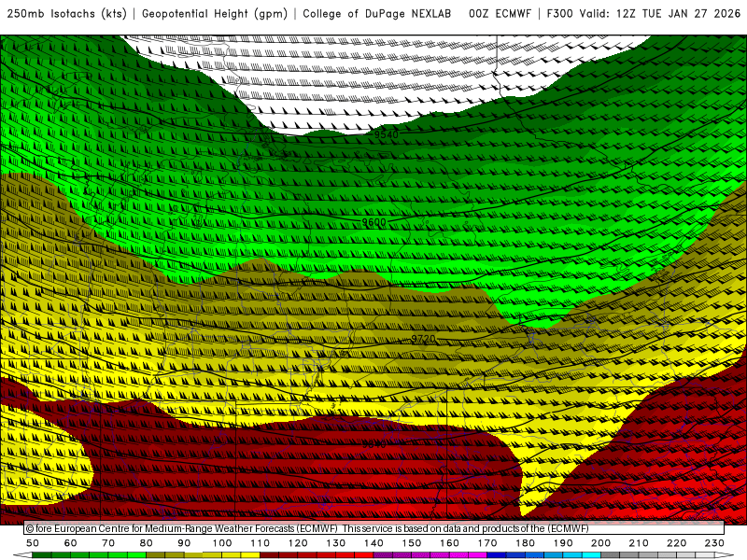Click the 'Valid: 12Z TUE JAN 27 2026' text

660,13
